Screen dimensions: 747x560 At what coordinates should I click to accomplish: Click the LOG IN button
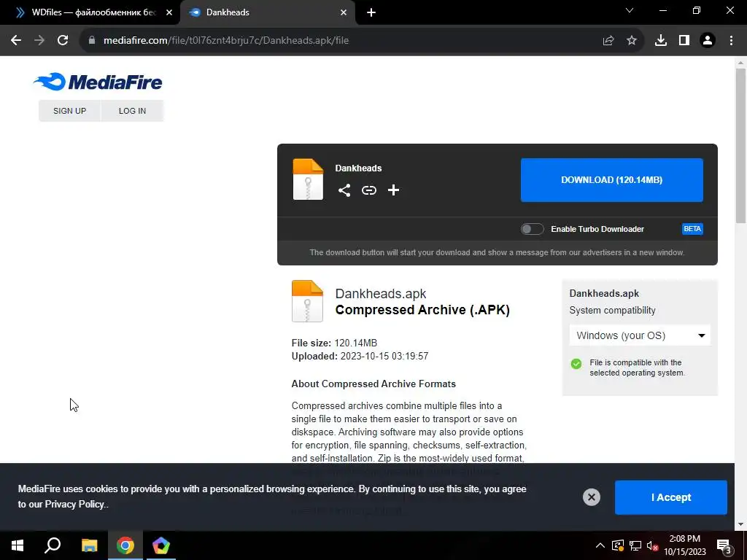coord(133,111)
